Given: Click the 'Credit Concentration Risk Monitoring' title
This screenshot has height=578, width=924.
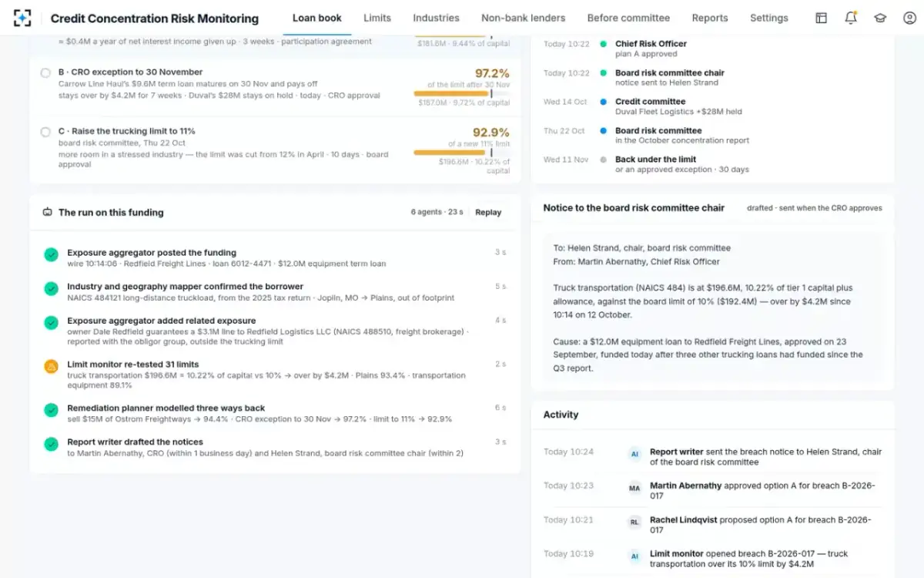Looking at the screenshot, I should pos(155,18).
